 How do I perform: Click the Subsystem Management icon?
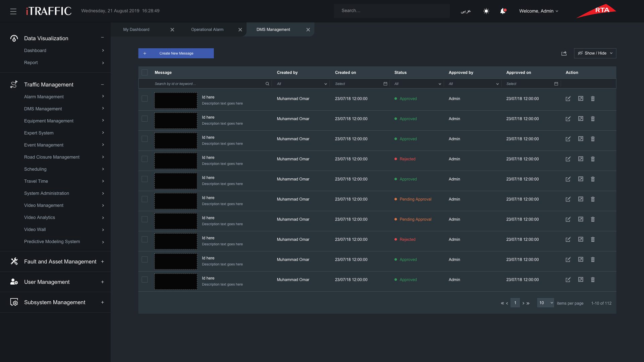coord(14,302)
